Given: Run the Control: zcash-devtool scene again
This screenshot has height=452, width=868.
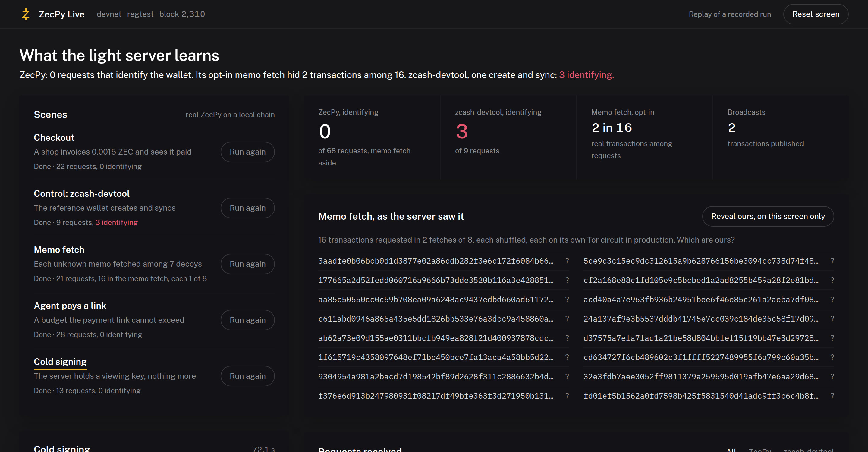Looking at the screenshot, I should click(x=247, y=208).
